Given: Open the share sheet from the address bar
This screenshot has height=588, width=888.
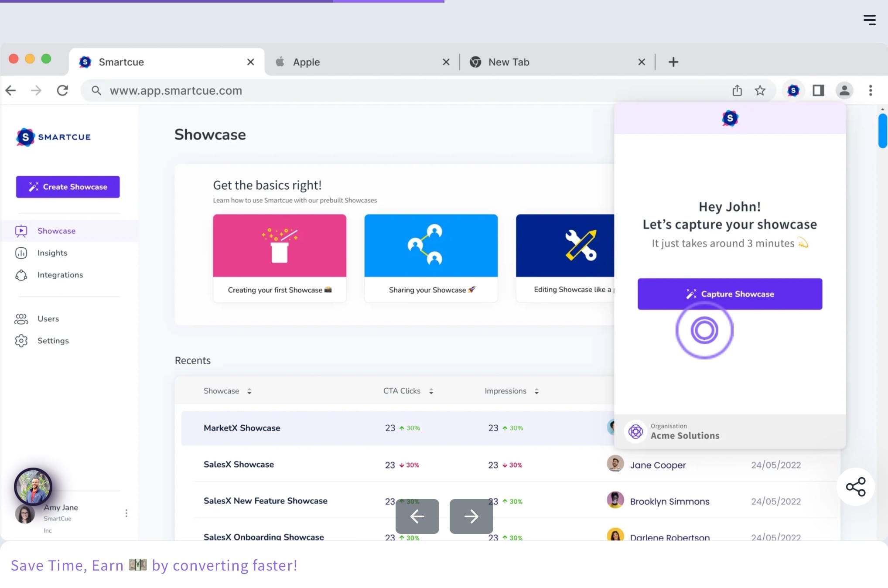Looking at the screenshot, I should (738, 90).
